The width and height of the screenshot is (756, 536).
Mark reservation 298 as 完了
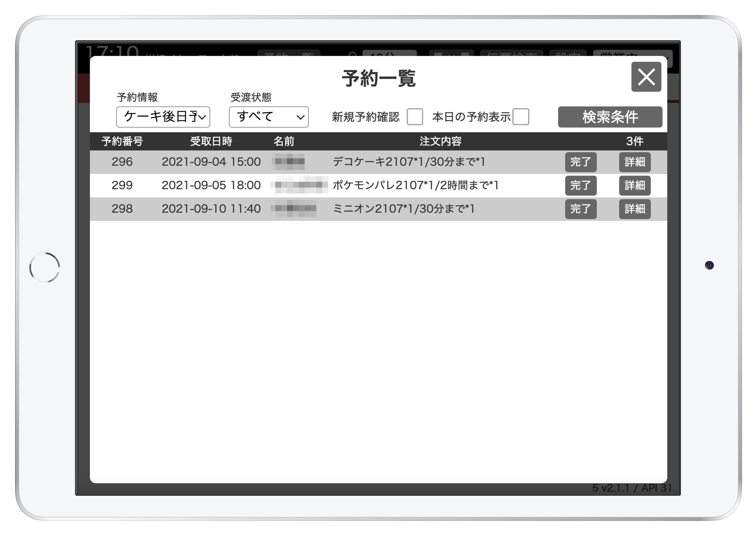click(x=581, y=209)
